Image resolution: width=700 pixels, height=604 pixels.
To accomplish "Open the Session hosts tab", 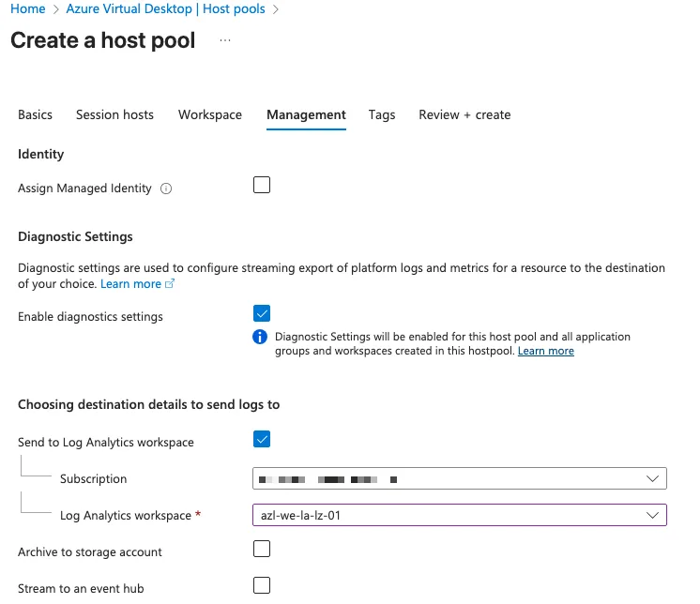I will (x=114, y=114).
